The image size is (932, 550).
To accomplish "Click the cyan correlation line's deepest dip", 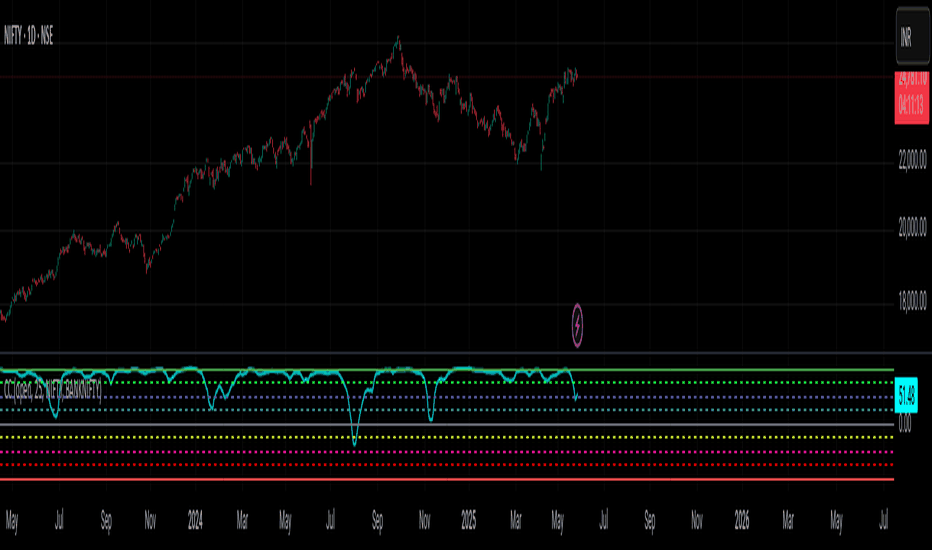I will (x=355, y=444).
